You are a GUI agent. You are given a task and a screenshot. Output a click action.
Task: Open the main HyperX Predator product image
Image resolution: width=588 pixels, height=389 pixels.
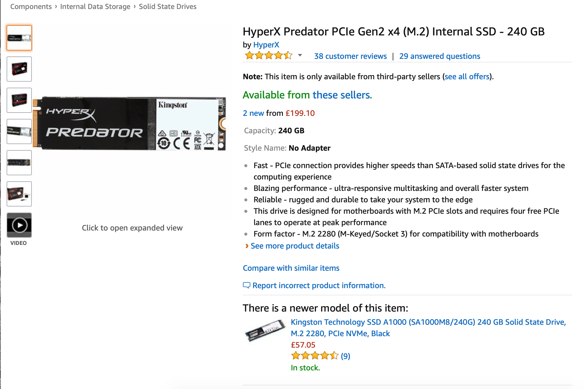[129, 123]
